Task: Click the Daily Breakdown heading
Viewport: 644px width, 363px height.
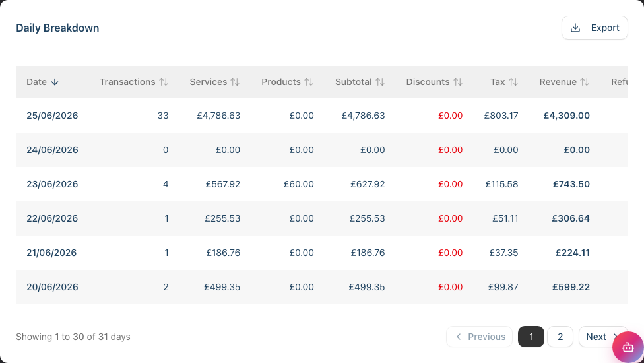Action: point(57,28)
